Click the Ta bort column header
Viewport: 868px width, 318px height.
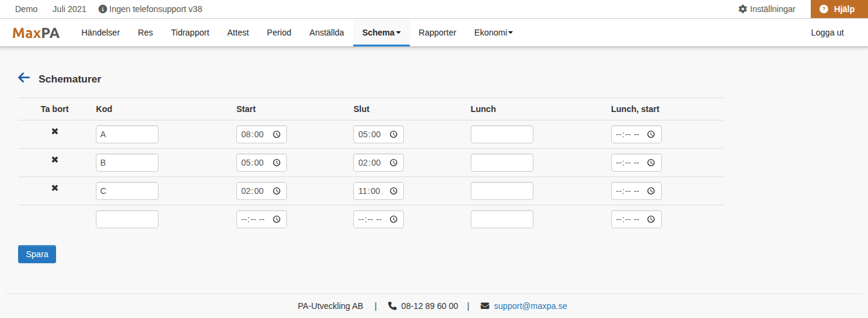(55, 109)
